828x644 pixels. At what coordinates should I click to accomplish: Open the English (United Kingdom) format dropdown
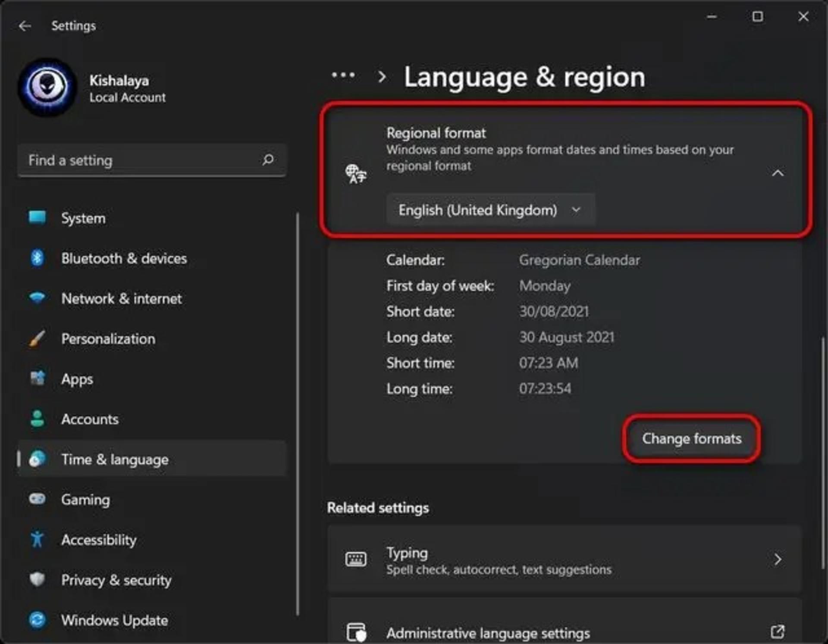491,210
